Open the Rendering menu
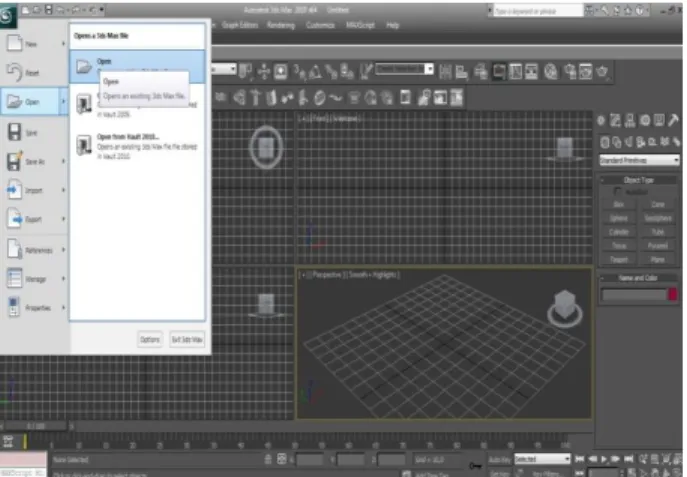687x477 pixels. [x=281, y=25]
